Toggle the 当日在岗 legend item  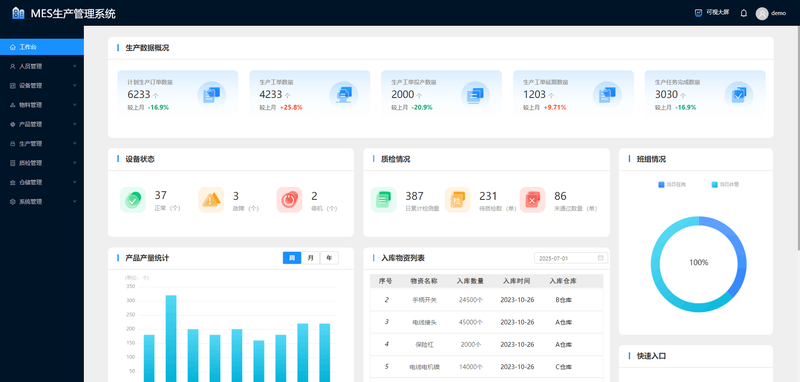point(672,185)
